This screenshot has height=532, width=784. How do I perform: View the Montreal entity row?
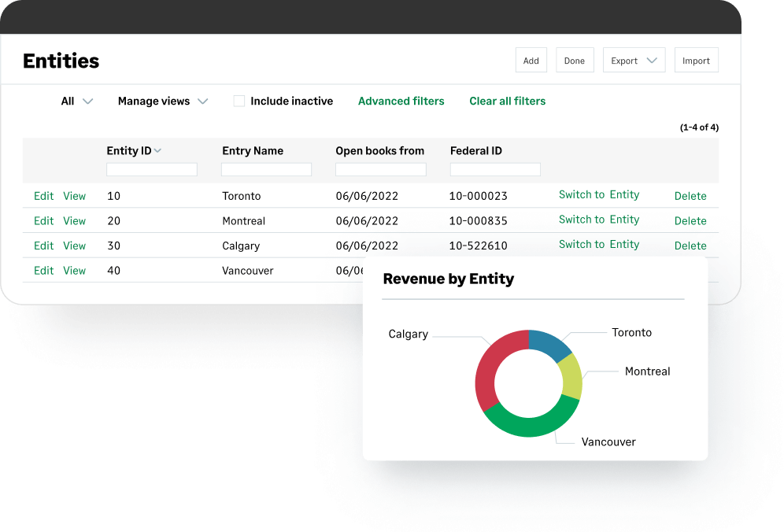point(75,221)
